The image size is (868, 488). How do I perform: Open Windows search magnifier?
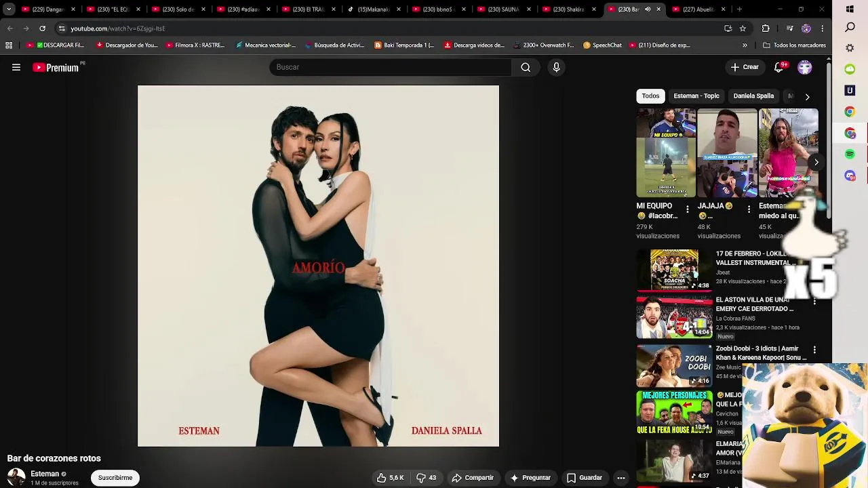[850, 28]
